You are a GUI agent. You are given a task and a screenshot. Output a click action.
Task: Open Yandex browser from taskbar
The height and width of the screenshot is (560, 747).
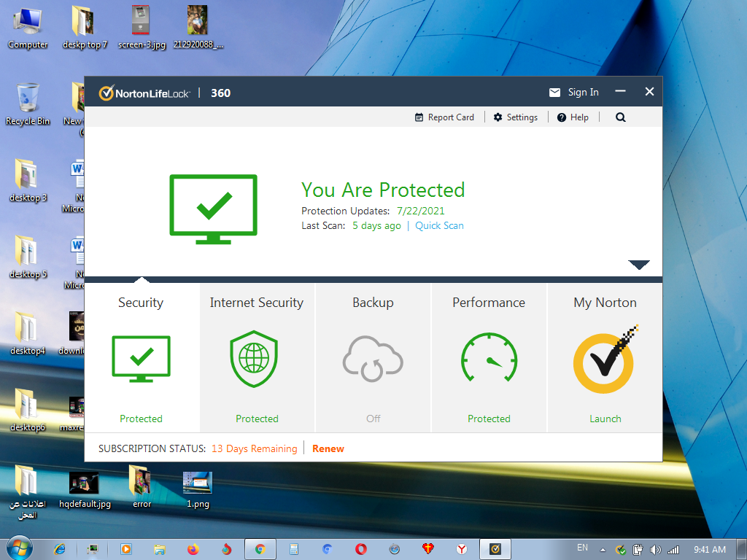(462, 550)
